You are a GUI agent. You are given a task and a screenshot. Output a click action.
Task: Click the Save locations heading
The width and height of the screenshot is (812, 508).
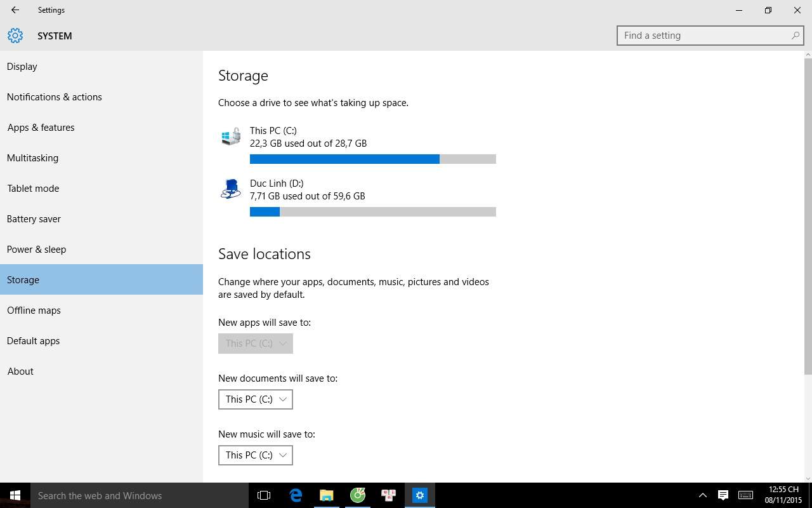tap(265, 254)
